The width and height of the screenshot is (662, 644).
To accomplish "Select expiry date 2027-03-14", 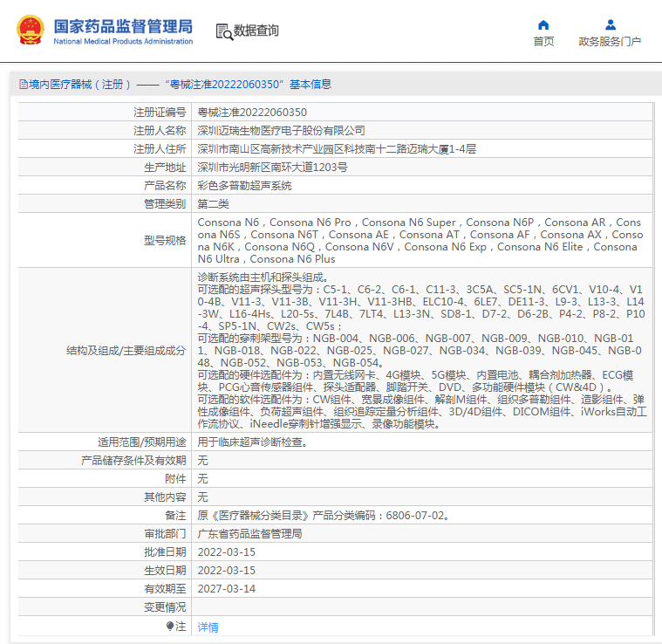I will 226,589.
